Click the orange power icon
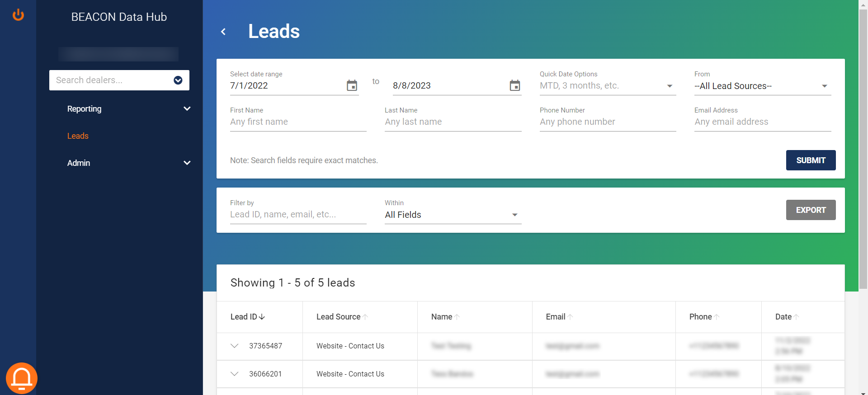 pyautogui.click(x=18, y=15)
